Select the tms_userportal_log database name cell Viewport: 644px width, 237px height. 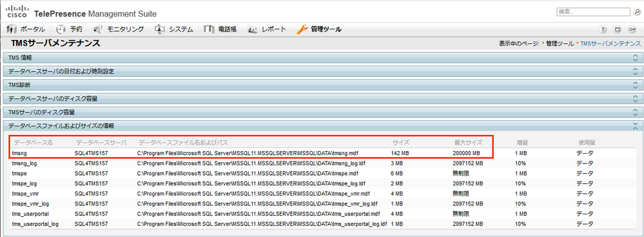click(x=35, y=224)
